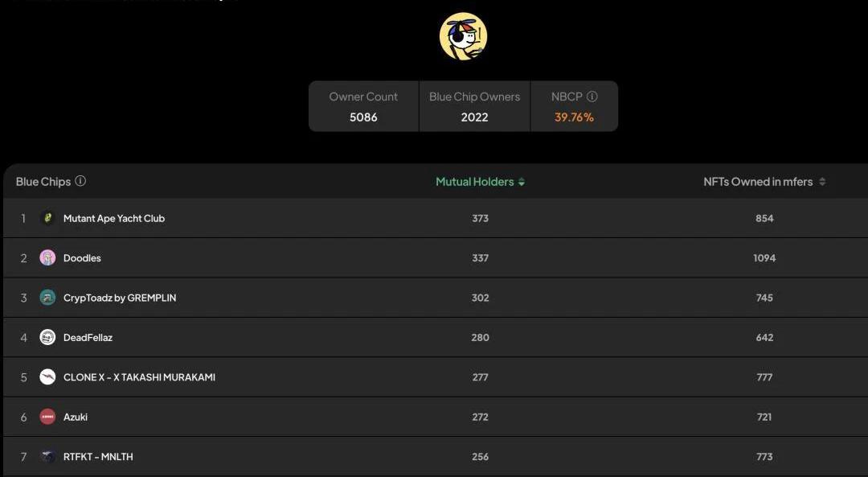Image resolution: width=868 pixels, height=477 pixels.
Task: Click the Doodles collection icon
Action: pyautogui.click(x=47, y=257)
